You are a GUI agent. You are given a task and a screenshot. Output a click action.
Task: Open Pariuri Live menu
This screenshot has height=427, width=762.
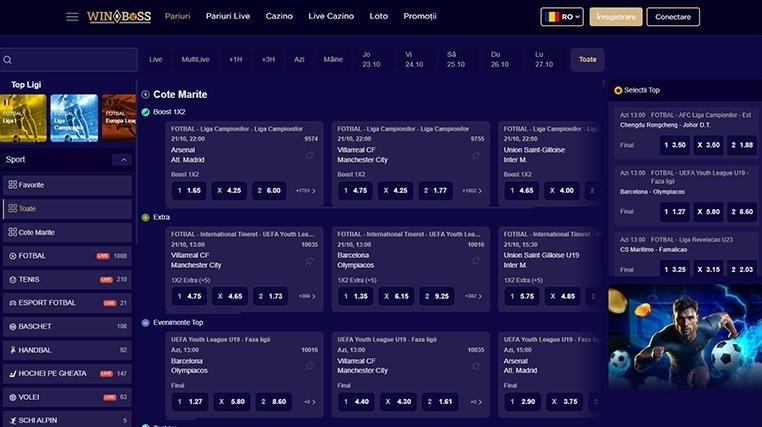[227, 16]
